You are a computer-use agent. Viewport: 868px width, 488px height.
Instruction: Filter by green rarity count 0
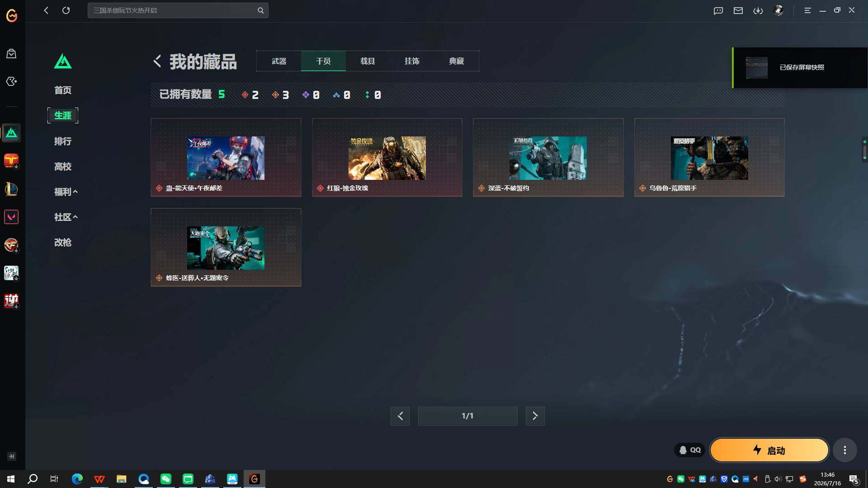click(373, 95)
